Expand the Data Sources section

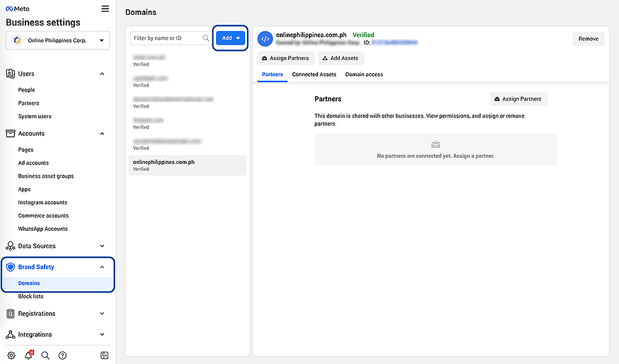tap(58, 246)
